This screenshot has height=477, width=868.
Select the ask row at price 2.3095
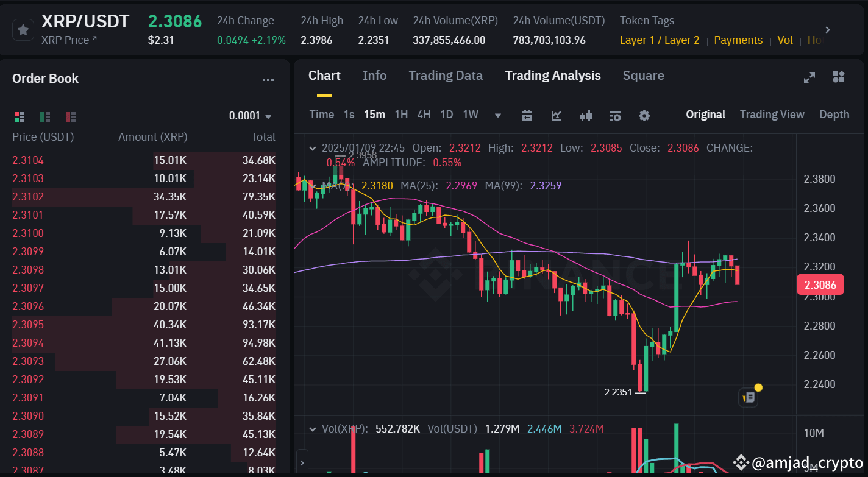144,325
